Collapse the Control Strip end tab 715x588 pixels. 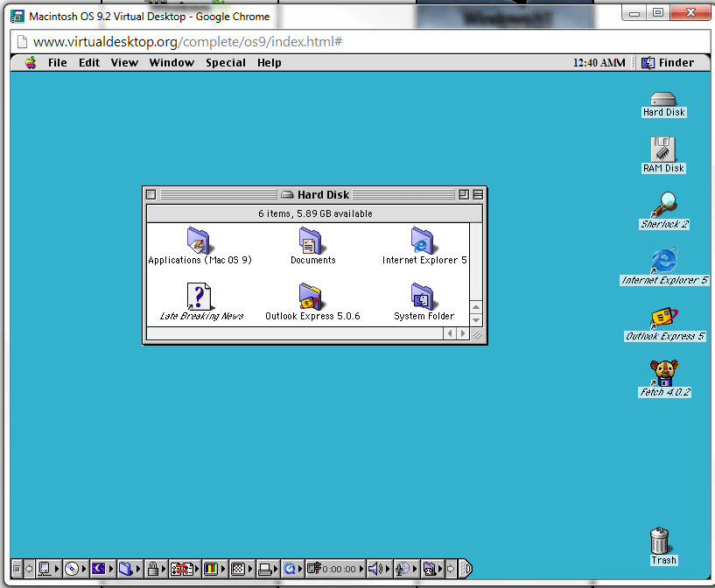pos(465,569)
